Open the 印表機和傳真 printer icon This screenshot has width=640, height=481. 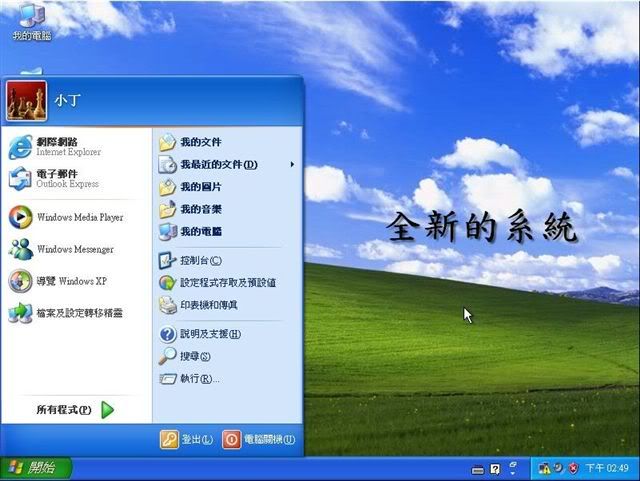[167, 305]
